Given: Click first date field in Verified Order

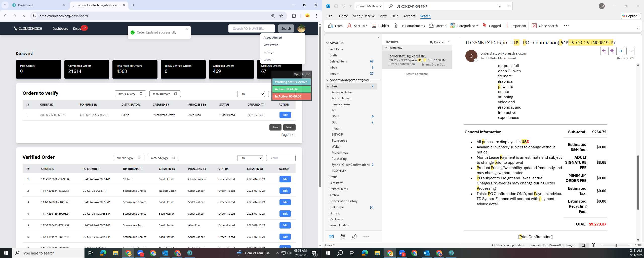Looking at the screenshot, I should coord(128,158).
